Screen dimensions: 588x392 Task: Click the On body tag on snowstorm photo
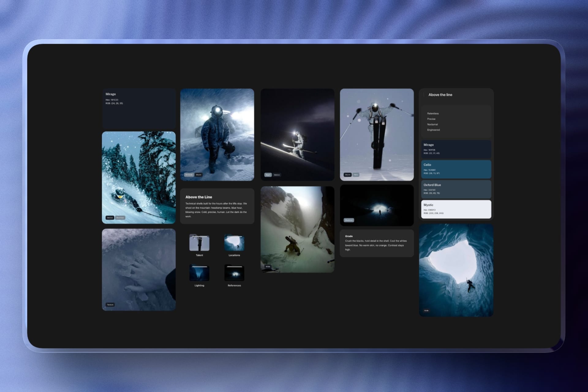click(189, 175)
